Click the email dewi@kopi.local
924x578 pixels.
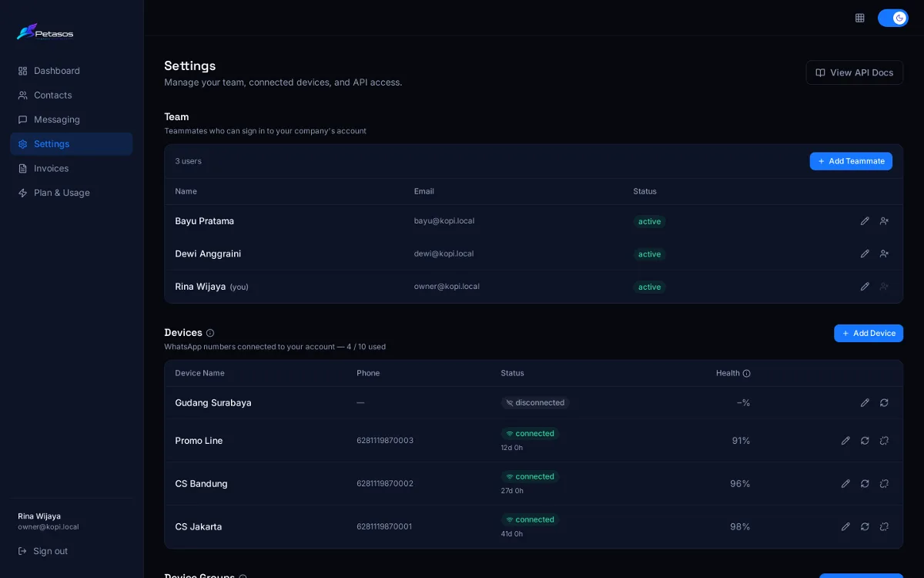pos(444,254)
